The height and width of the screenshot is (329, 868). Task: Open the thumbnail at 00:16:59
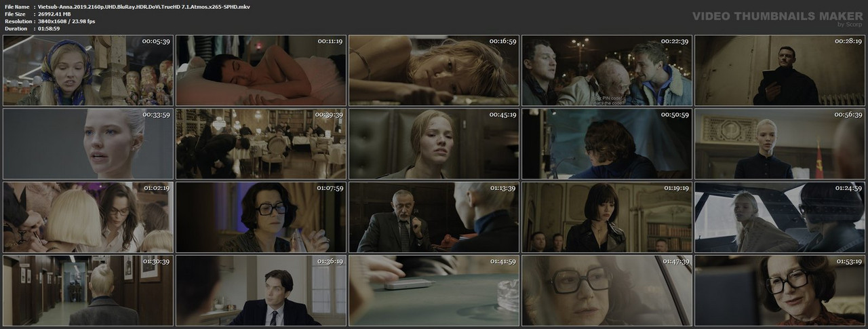coord(434,71)
